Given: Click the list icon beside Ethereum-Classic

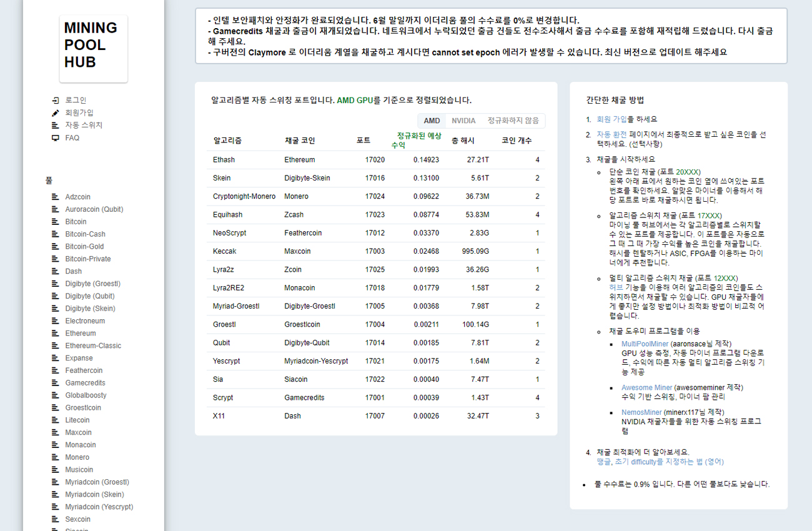Looking at the screenshot, I should point(55,345).
